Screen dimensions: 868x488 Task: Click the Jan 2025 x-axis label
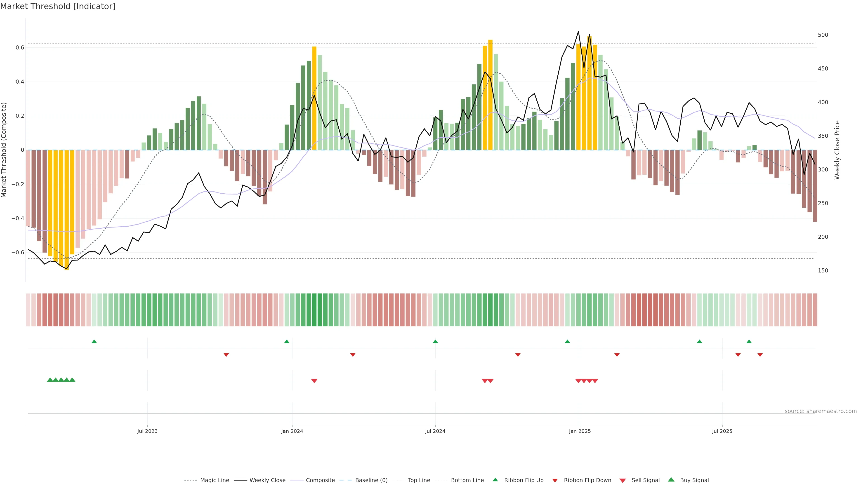click(x=580, y=431)
